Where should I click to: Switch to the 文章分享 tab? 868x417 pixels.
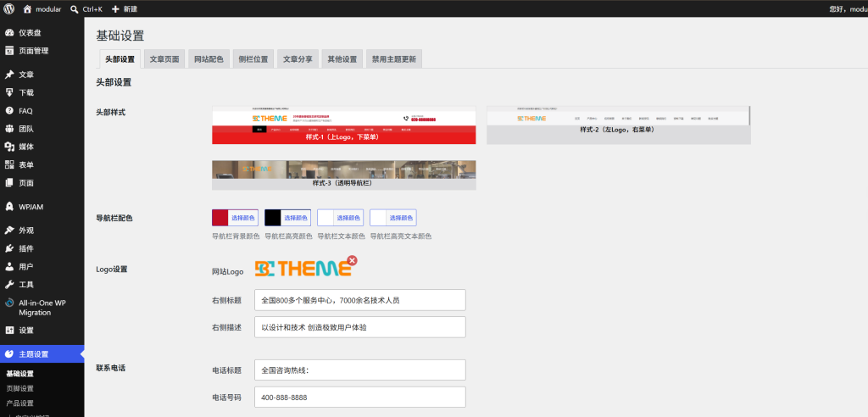pyautogui.click(x=298, y=59)
